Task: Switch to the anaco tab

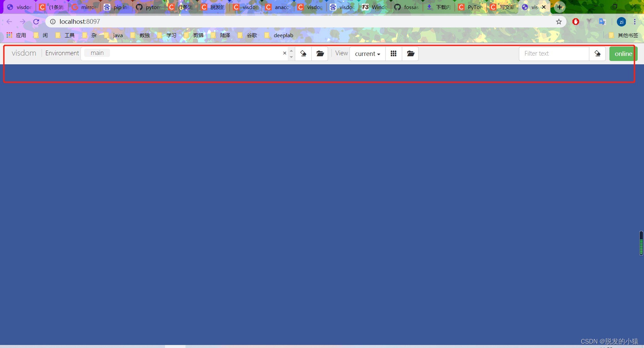Action: coord(278,7)
